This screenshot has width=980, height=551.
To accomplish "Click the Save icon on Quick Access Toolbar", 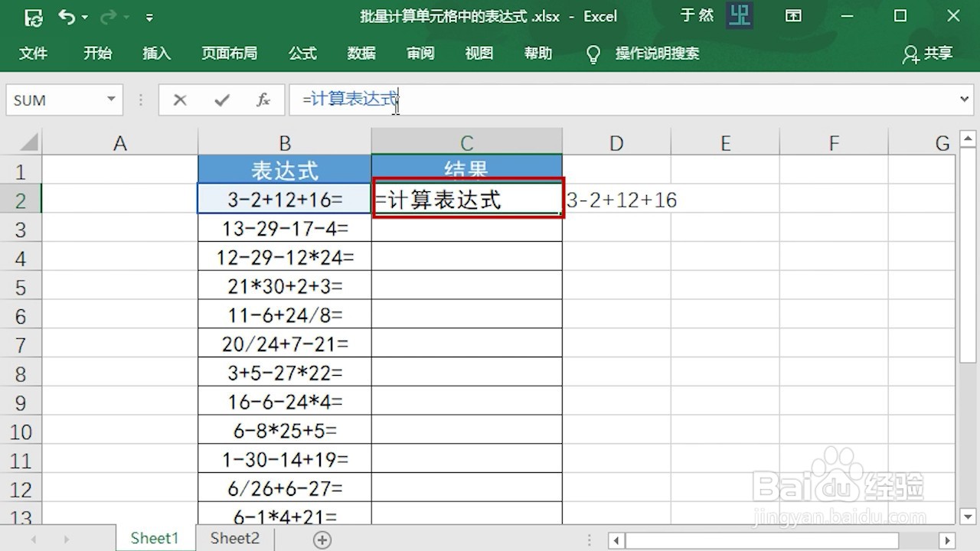I will 32,16.
